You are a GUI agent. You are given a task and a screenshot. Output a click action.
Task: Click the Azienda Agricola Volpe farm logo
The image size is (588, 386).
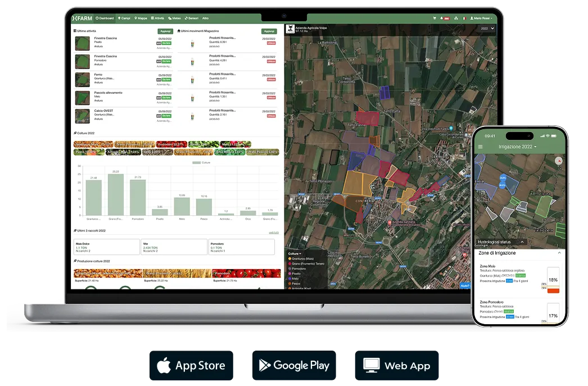click(291, 29)
